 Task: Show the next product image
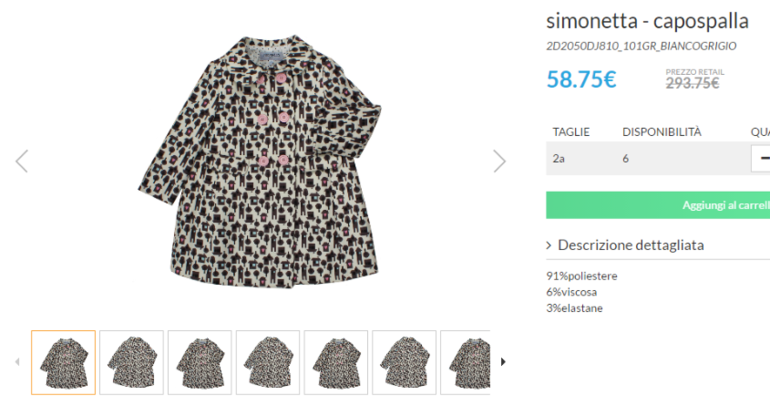point(500,161)
